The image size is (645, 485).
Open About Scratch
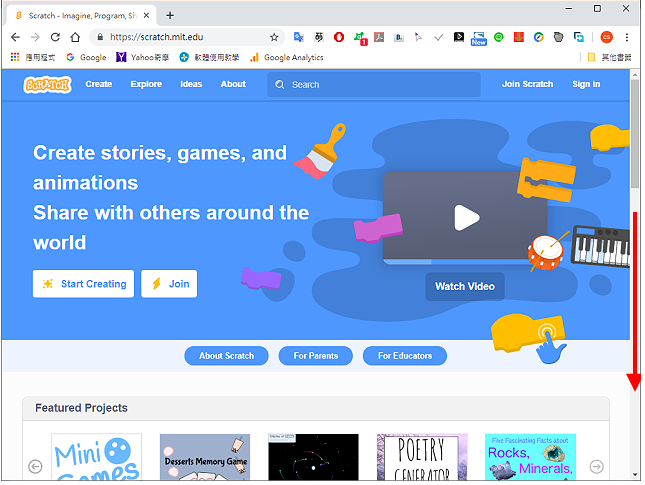(226, 356)
